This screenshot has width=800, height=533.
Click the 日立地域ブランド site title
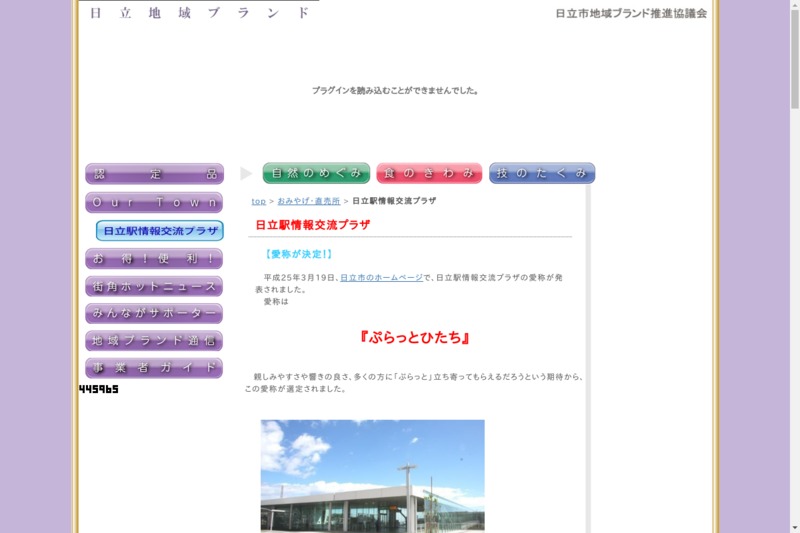(x=200, y=13)
